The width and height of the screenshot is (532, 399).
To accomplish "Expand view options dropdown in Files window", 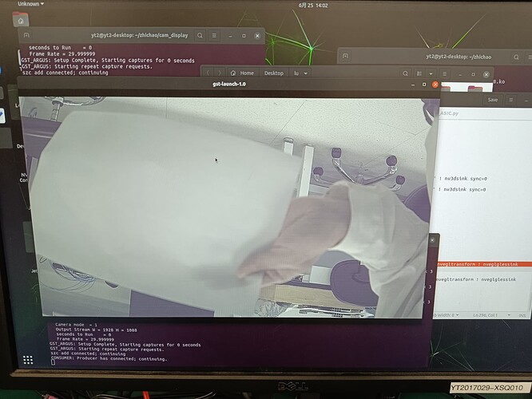I will point(431,73).
